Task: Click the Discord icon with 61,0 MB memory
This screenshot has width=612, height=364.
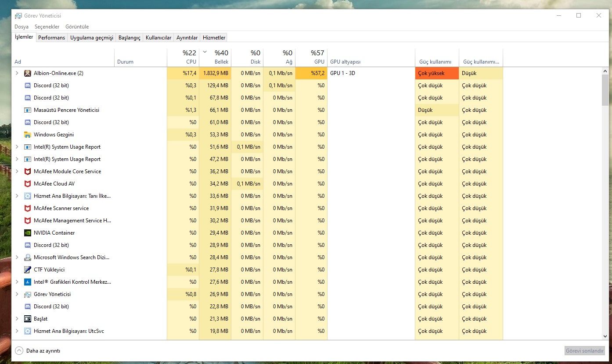Action: [x=27, y=122]
